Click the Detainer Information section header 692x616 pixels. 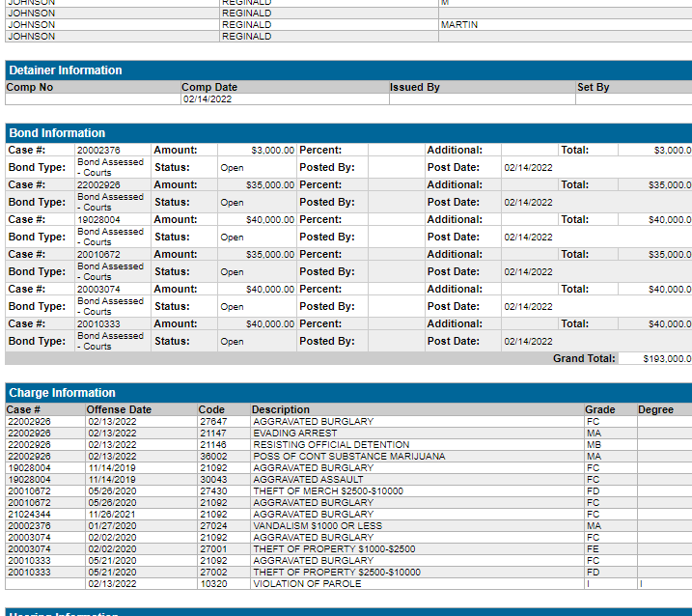(x=65, y=70)
